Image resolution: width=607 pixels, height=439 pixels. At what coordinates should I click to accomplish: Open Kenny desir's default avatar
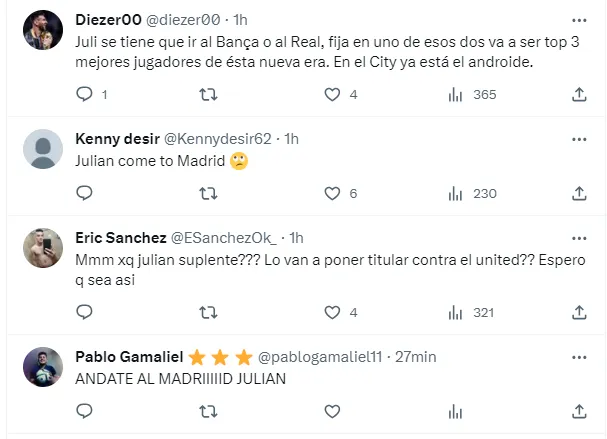pyautogui.click(x=42, y=148)
